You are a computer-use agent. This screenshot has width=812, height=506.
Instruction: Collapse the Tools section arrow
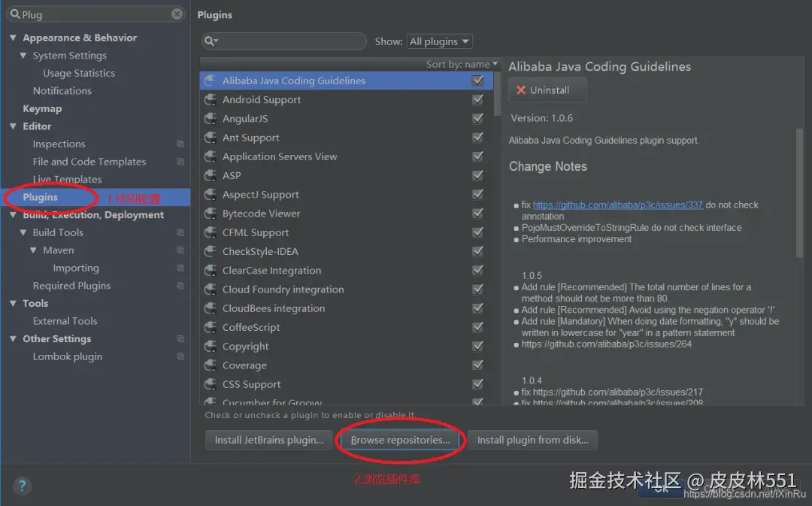point(13,304)
